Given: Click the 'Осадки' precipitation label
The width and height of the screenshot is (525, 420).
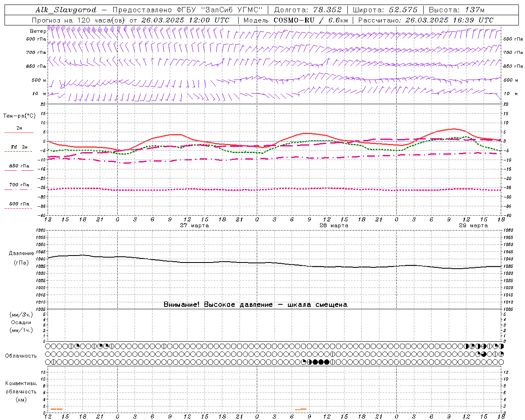Looking at the screenshot, I should (21, 323).
